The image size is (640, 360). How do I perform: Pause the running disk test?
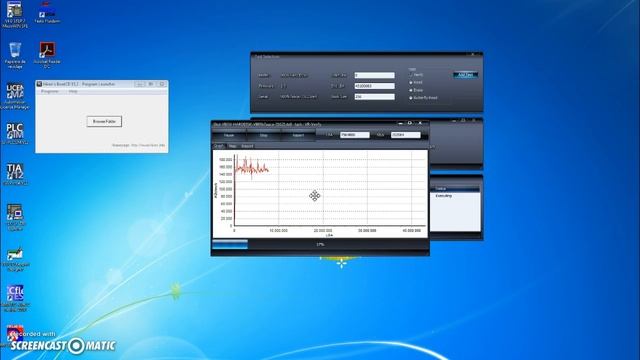pyautogui.click(x=229, y=135)
